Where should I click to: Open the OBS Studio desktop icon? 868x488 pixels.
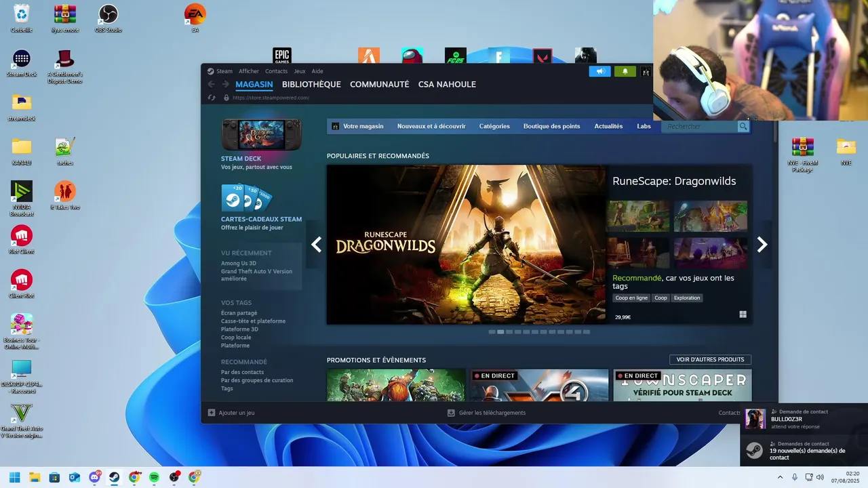[108, 18]
